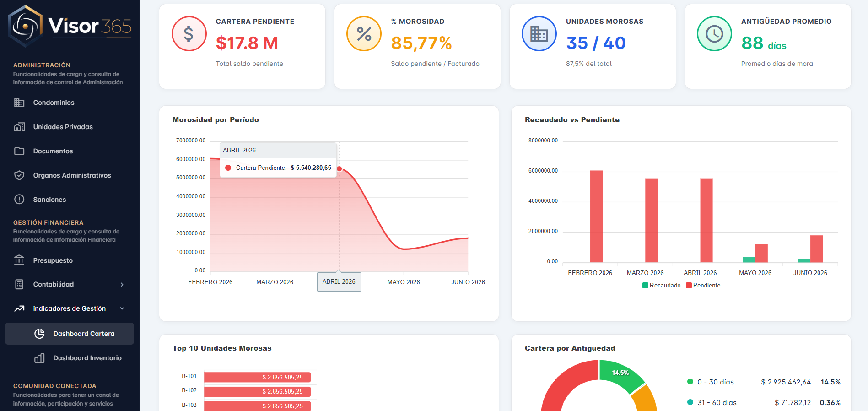Click the MAYO 2026 Pendiente bar
This screenshot has height=411, width=868.
(761, 253)
